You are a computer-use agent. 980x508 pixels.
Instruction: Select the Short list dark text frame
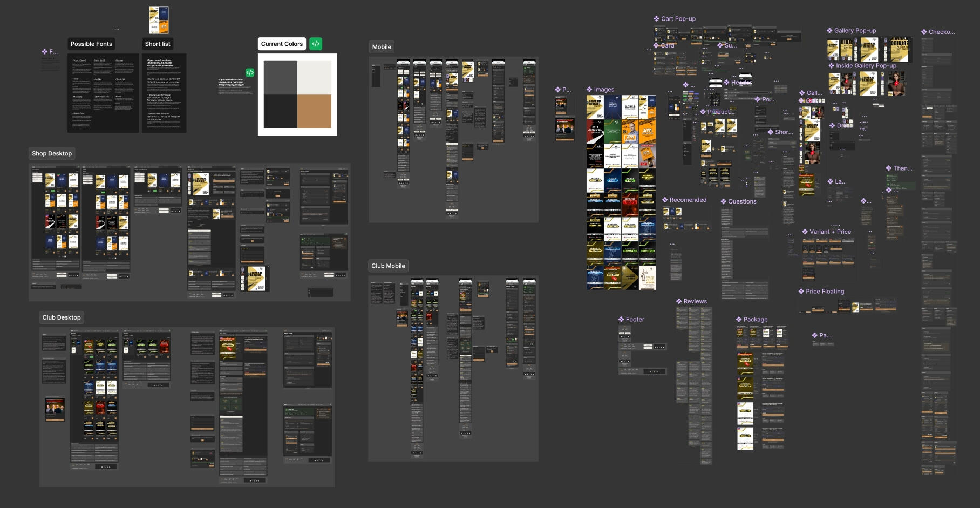point(164,93)
